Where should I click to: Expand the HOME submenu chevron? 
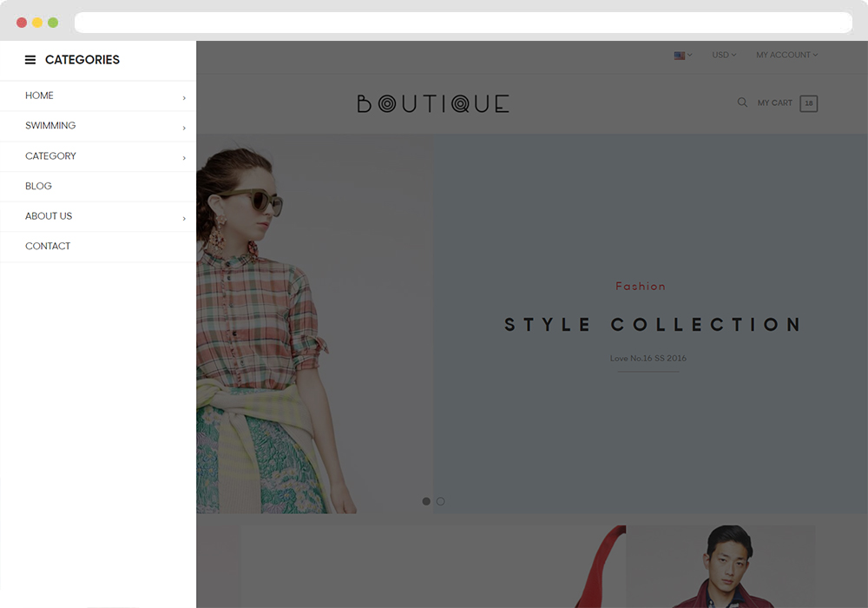184,98
